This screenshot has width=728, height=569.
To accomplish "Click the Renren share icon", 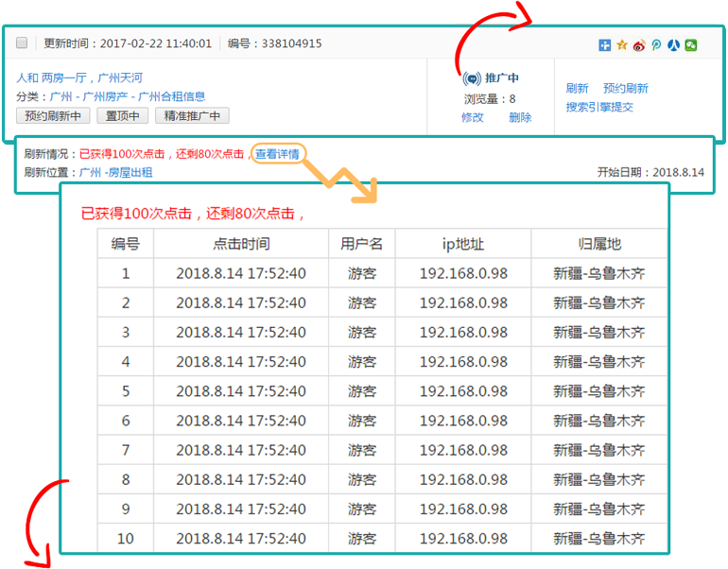I will point(673,44).
